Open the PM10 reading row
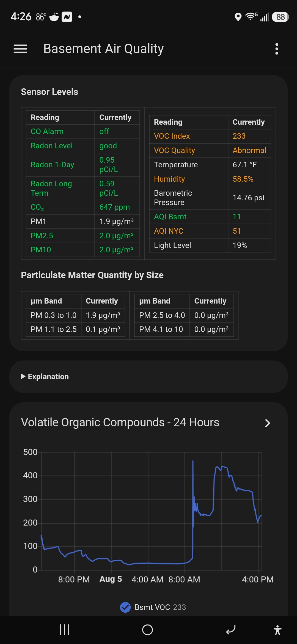297x644 pixels. click(x=83, y=250)
